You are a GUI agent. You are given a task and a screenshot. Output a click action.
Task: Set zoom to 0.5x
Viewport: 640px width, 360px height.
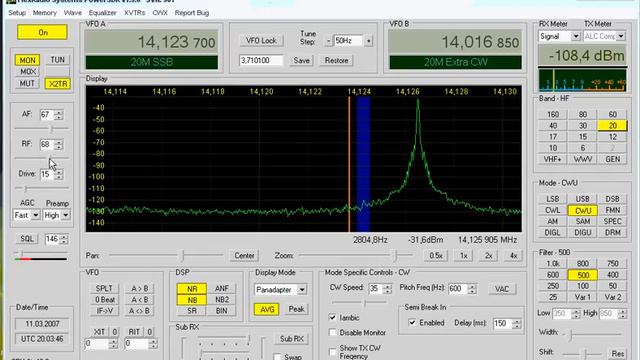436,256
